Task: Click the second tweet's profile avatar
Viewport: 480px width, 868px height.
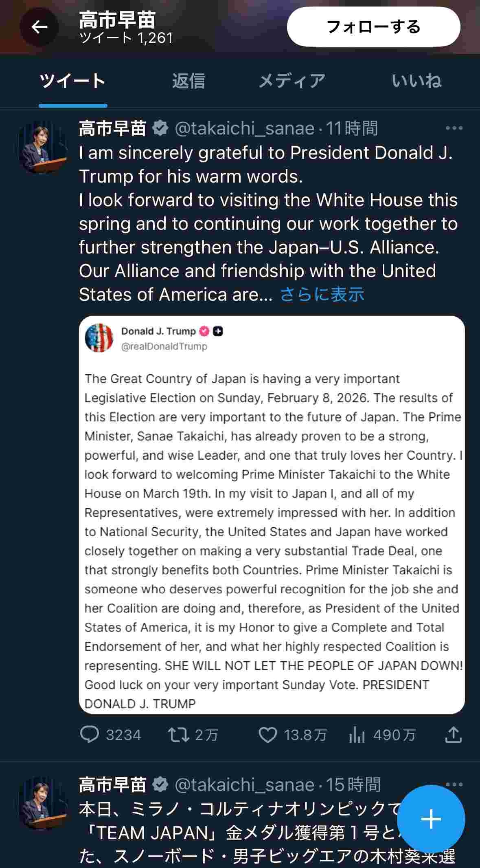Action: pos(42,804)
